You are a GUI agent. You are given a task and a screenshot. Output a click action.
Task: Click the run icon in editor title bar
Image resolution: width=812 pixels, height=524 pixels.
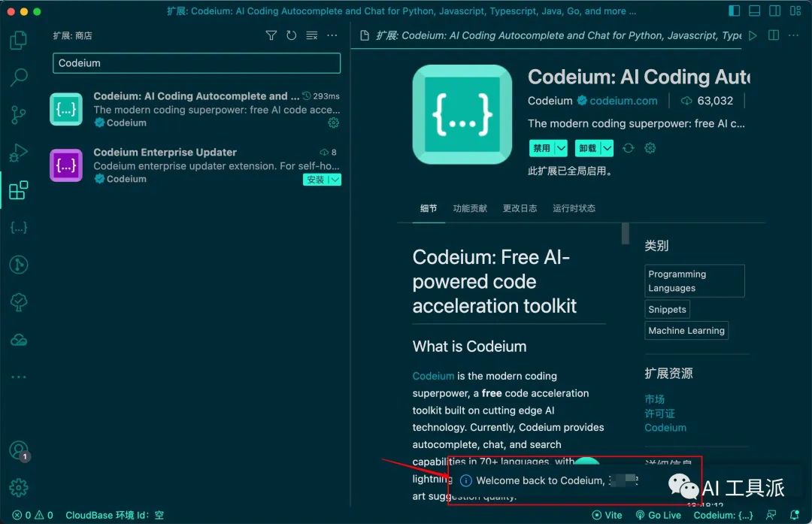pos(753,35)
